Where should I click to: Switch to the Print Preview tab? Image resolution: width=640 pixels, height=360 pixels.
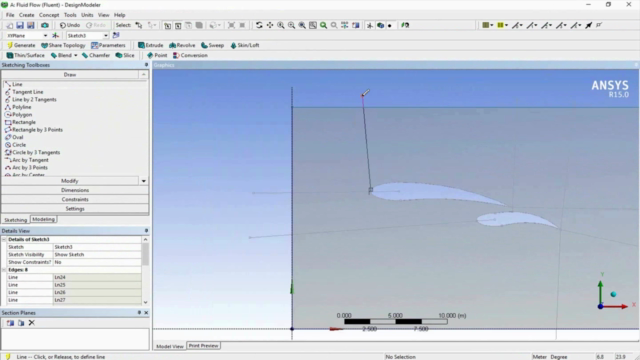click(x=203, y=346)
